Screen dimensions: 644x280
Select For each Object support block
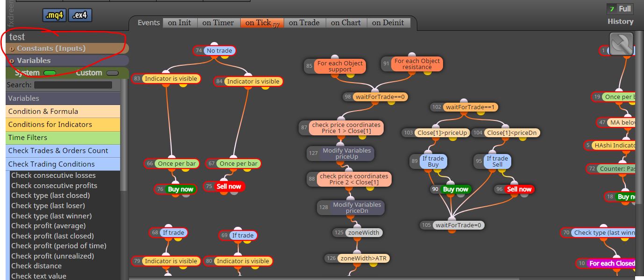coord(335,66)
